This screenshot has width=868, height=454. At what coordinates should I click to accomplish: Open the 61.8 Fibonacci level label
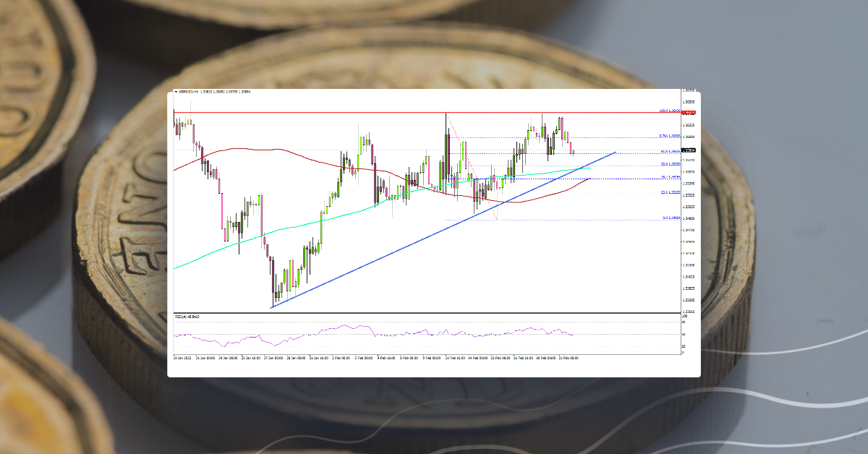coord(670,150)
